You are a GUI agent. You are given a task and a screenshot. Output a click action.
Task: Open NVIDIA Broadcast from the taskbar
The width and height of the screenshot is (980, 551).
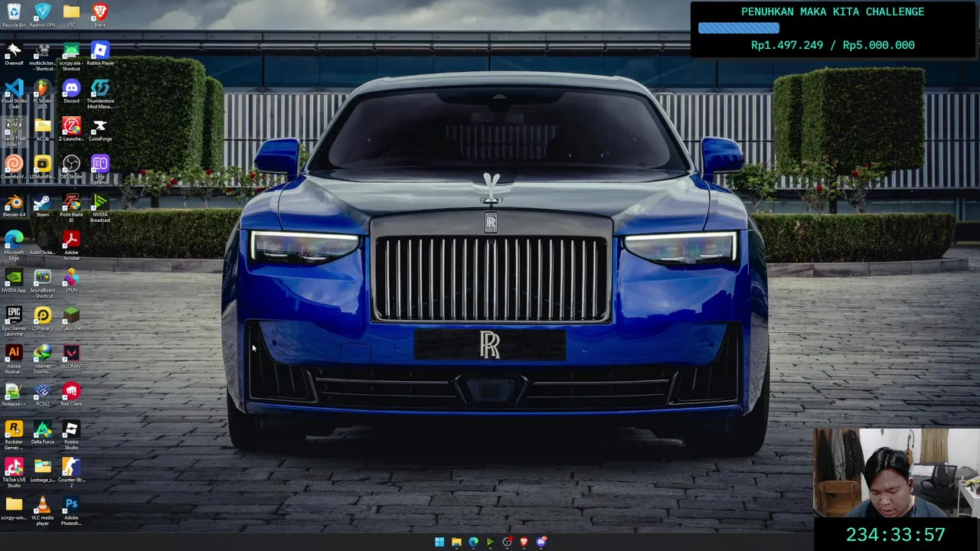pos(490,542)
